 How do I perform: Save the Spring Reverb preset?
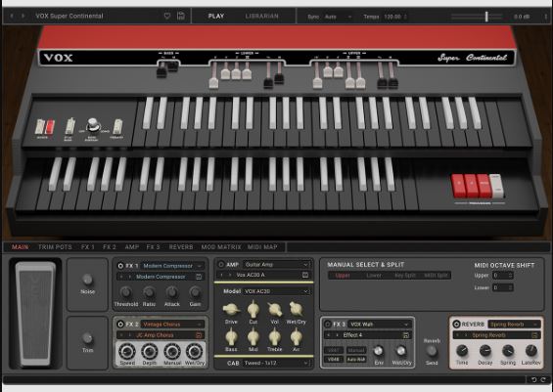coord(534,335)
